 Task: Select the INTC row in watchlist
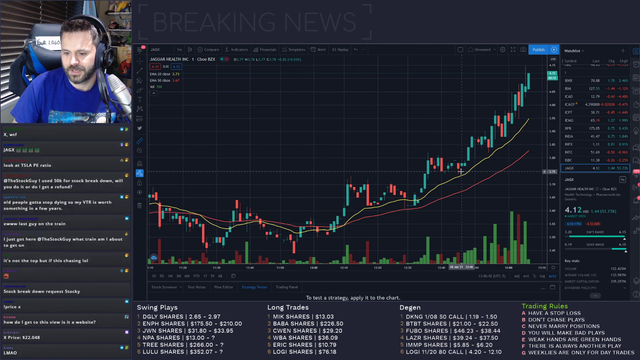click(595, 152)
